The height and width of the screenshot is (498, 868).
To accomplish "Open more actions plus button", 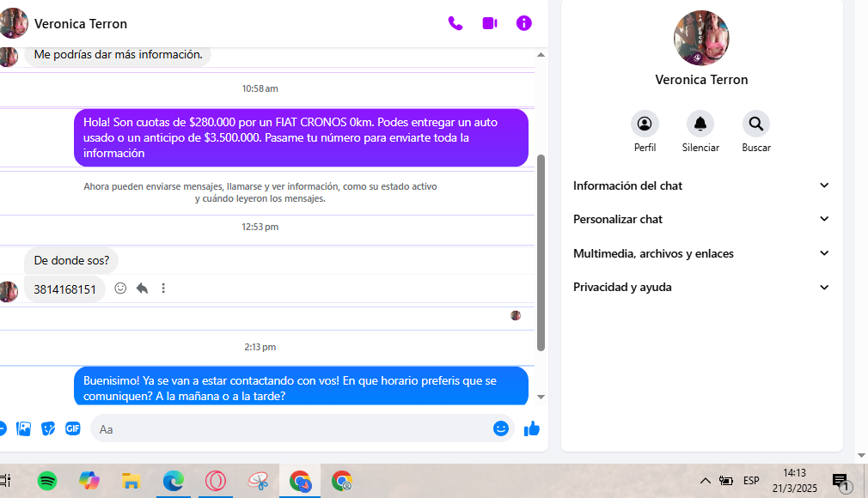I will click(x=3, y=428).
